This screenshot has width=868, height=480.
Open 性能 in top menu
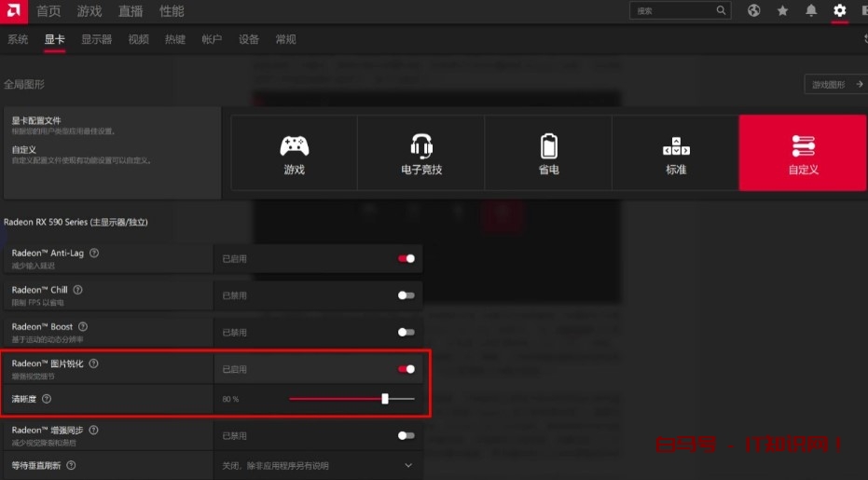pos(172,11)
